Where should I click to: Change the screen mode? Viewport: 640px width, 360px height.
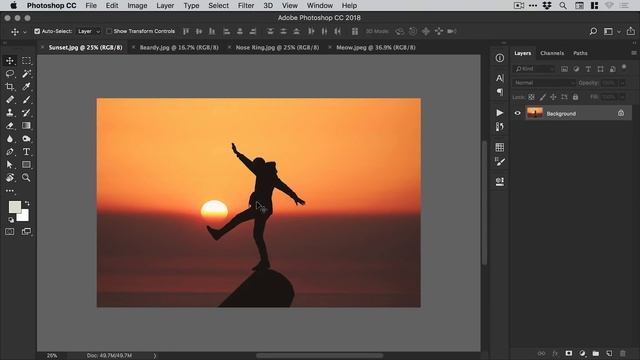pyautogui.click(x=26, y=231)
